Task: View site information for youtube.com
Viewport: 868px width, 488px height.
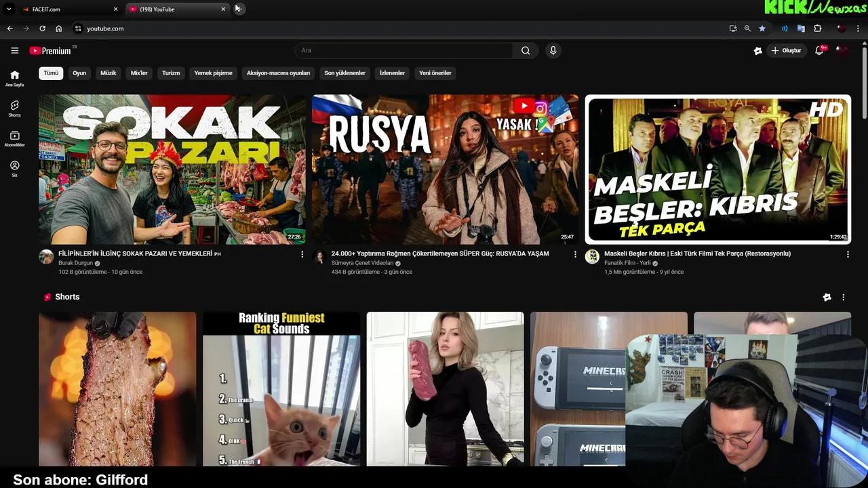Action: [x=78, y=28]
